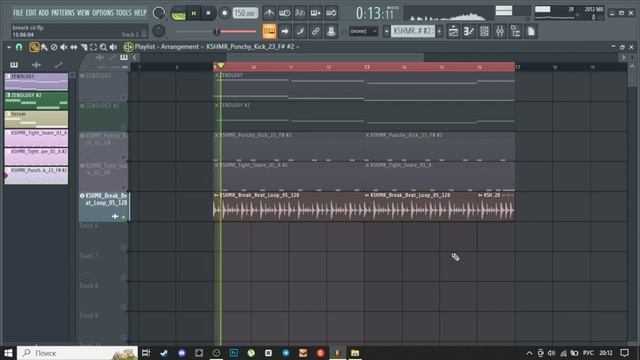Image resolution: width=640 pixels, height=360 pixels.
Task: Click the KSHMR_Break_Beat_Loop_05_128 audio clip
Action: 289,207
